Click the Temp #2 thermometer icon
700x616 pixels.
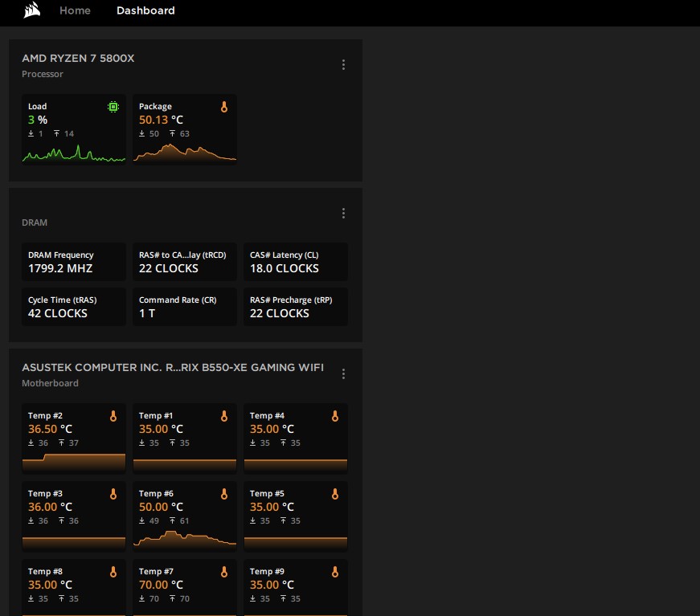[x=113, y=416]
